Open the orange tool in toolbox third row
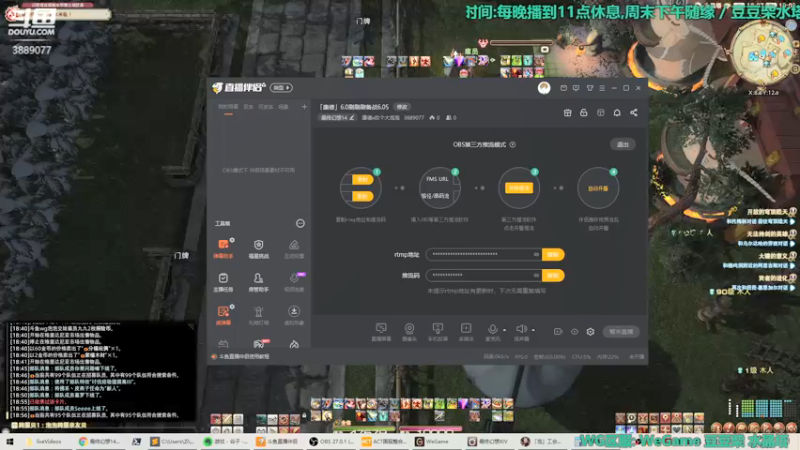 223,315
